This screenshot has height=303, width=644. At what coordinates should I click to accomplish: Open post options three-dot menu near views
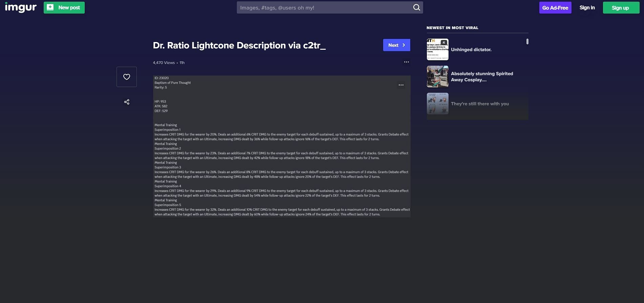pyautogui.click(x=407, y=62)
